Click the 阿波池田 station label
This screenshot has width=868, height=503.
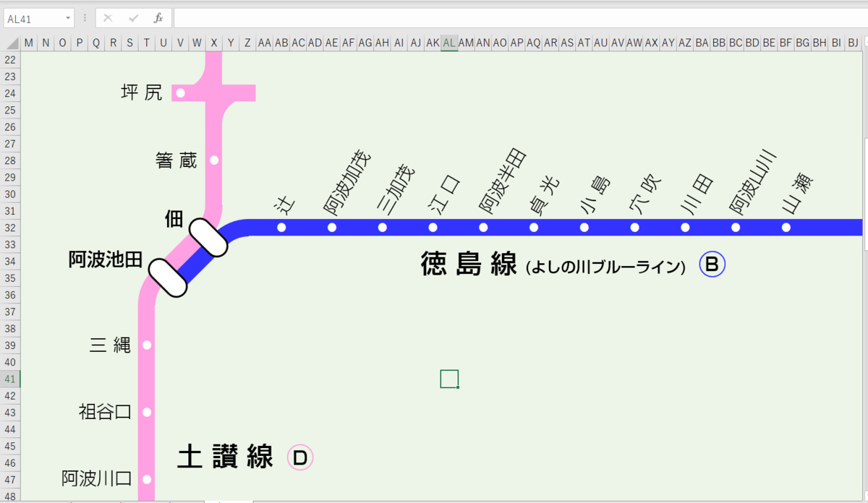coord(105,260)
